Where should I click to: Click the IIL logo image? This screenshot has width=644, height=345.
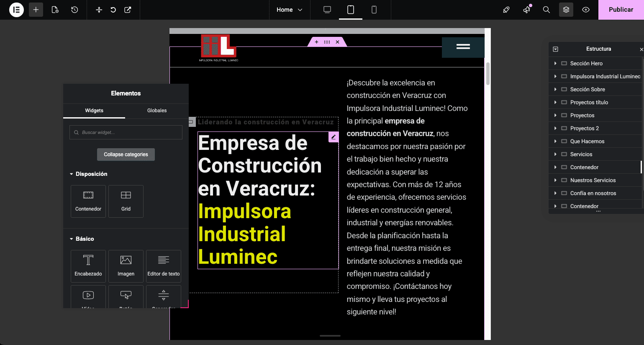[x=218, y=48]
